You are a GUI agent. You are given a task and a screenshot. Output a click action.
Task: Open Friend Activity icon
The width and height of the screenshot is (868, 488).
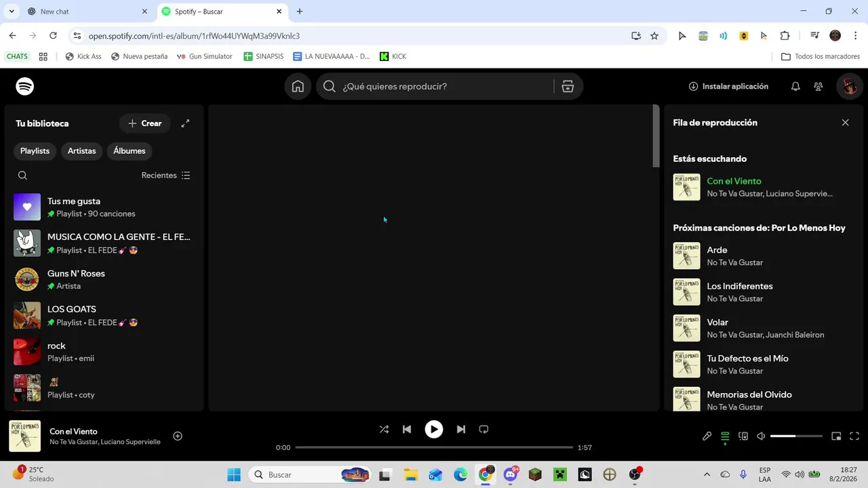[818, 86]
